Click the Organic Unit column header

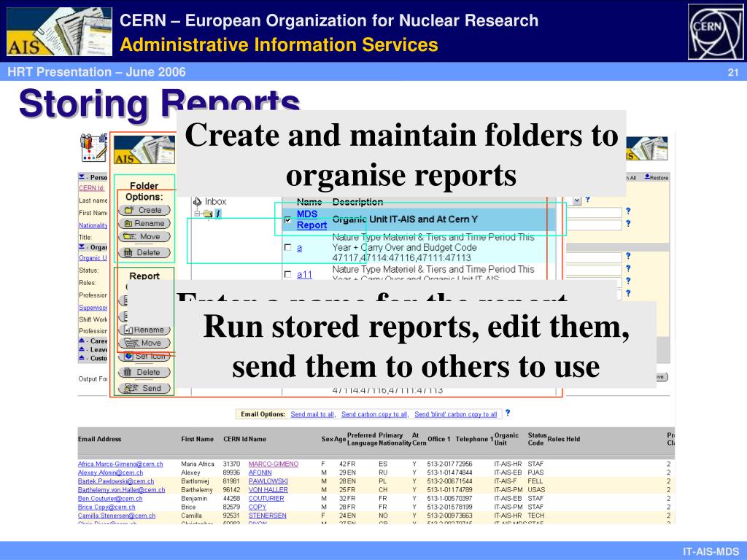(506, 439)
